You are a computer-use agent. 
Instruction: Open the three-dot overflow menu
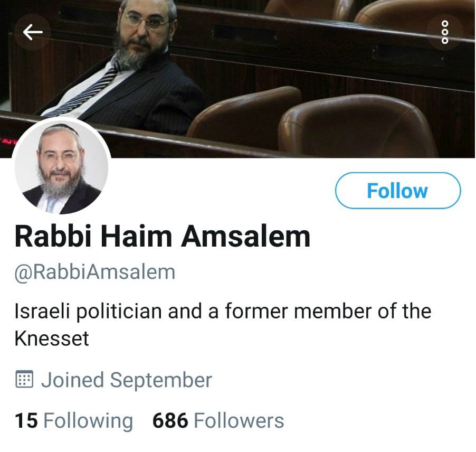(x=444, y=32)
